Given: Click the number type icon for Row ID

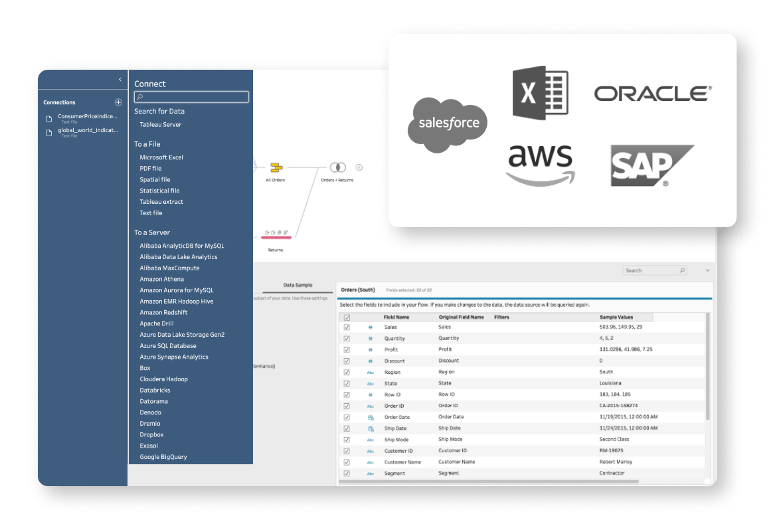Looking at the screenshot, I should (370, 395).
